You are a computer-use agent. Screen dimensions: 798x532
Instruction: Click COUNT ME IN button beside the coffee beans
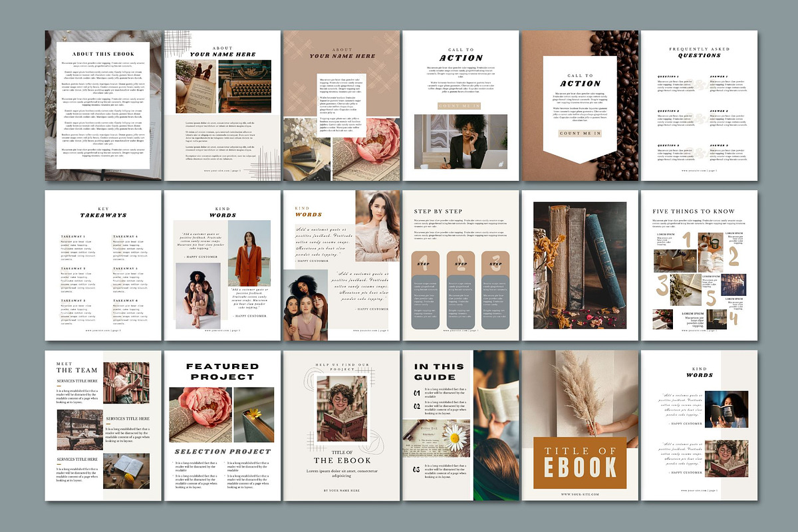(x=580, y=133)
